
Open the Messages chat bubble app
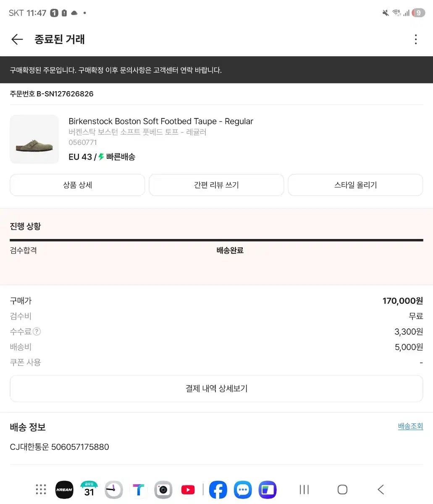[243, 490]
